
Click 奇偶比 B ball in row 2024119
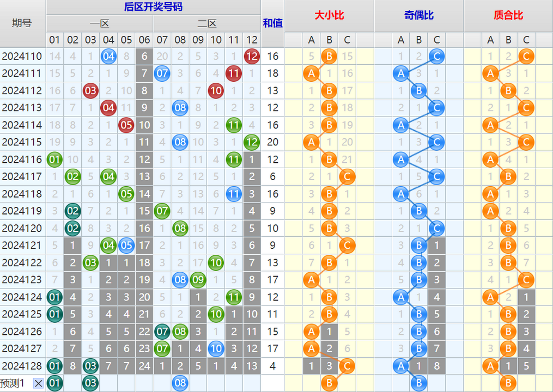(418, 211)
